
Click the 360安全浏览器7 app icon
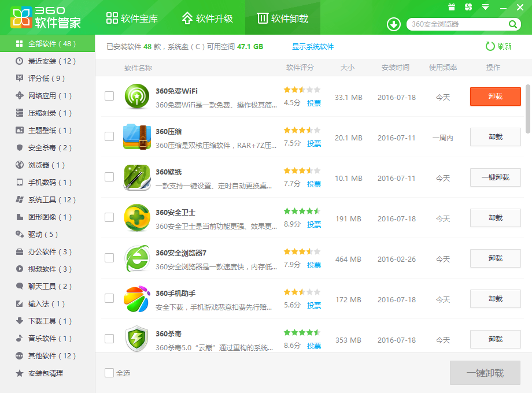coord(136,258)
